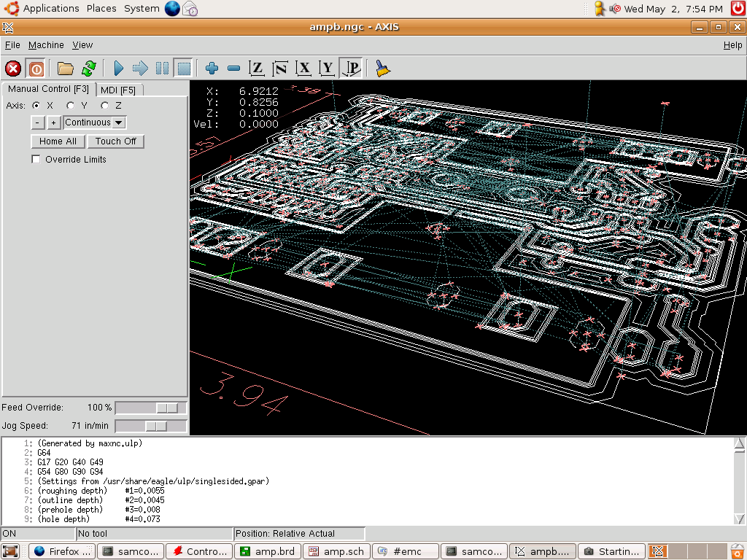747x560 pixels.
Task: Open the View menu
Action: pos(82,44)
